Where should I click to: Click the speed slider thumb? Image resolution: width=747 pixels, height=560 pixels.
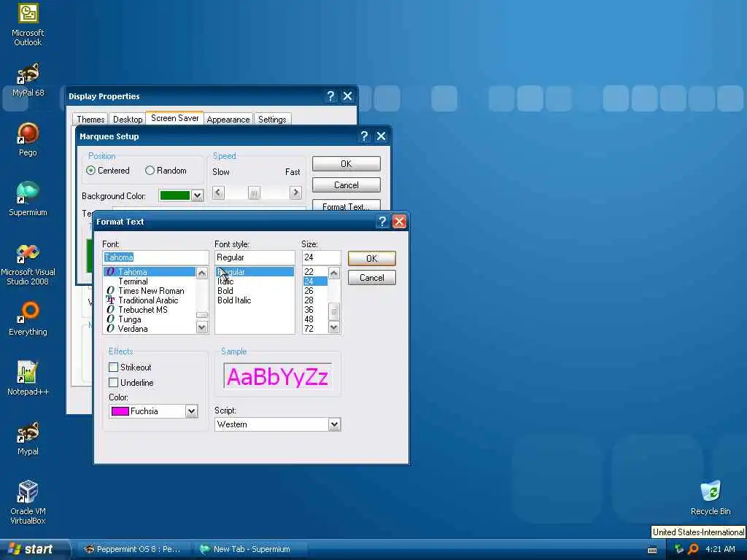[254, 192]
